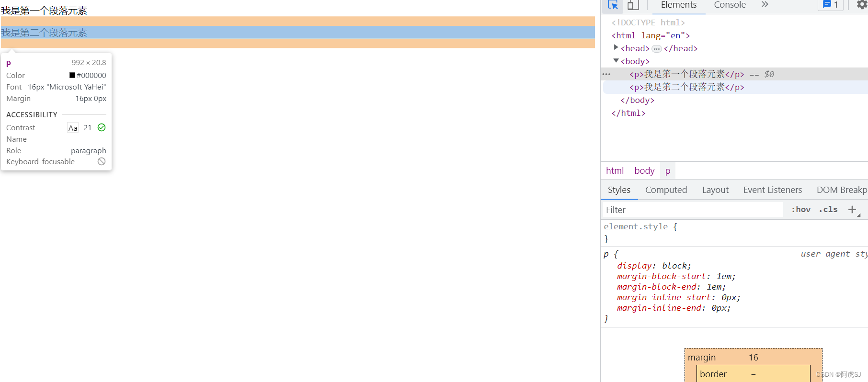
Task: Select the closing body tag row
Action: pyautogui.click(x=637, y=100)
